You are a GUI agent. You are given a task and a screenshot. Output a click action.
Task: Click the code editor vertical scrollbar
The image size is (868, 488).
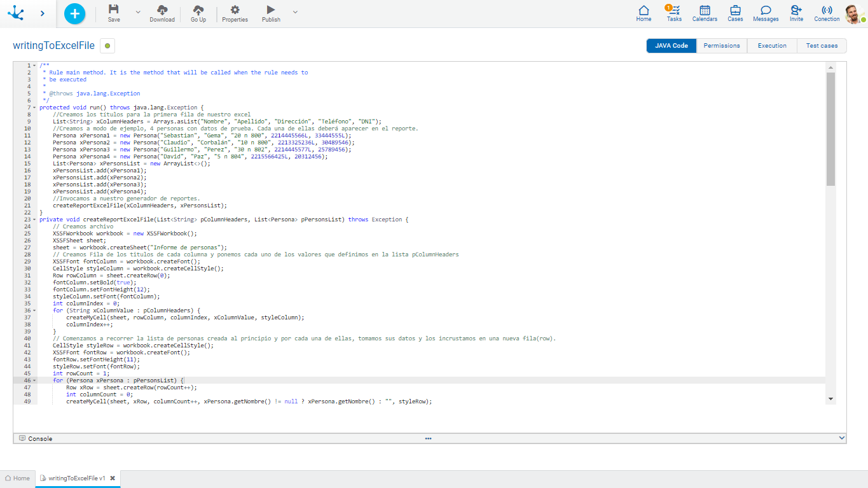pos(830,129)
